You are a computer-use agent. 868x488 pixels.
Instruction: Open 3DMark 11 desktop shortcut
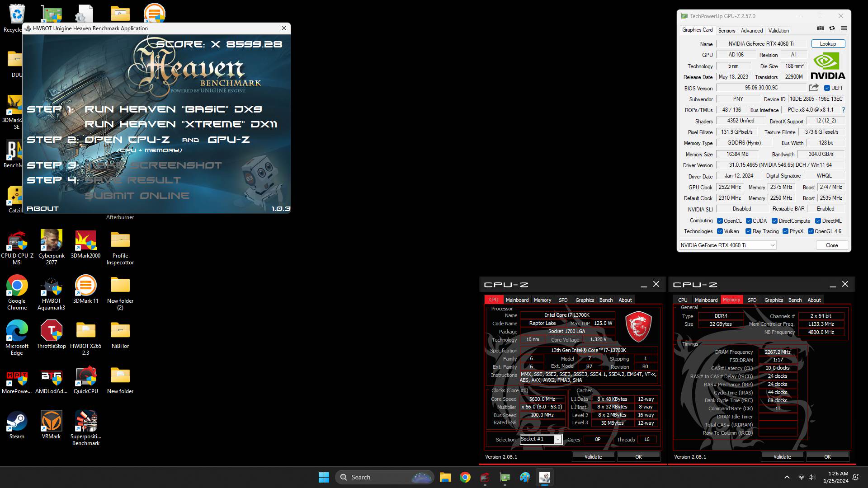tap(86, 289)
